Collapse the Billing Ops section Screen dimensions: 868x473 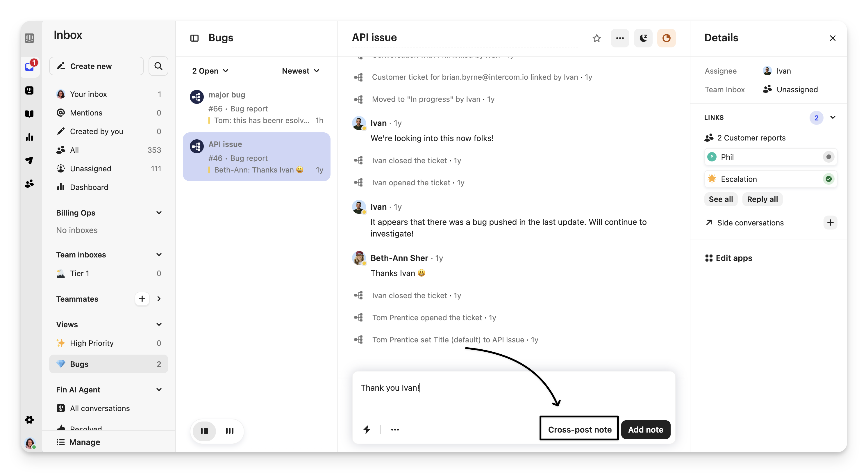(159, 212)
